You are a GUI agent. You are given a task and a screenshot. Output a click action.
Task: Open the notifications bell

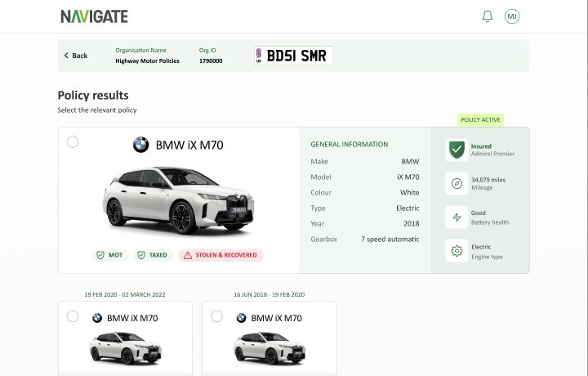tap(487, 16)
